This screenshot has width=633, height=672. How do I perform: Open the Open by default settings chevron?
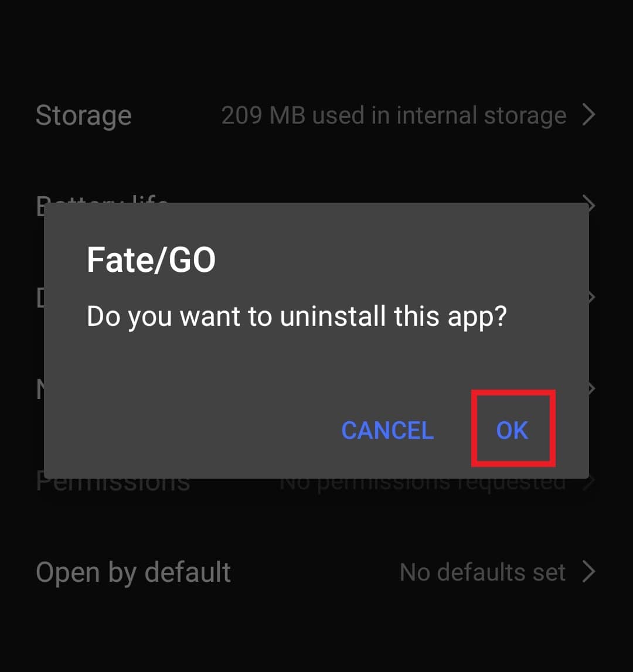coord(589,572)
